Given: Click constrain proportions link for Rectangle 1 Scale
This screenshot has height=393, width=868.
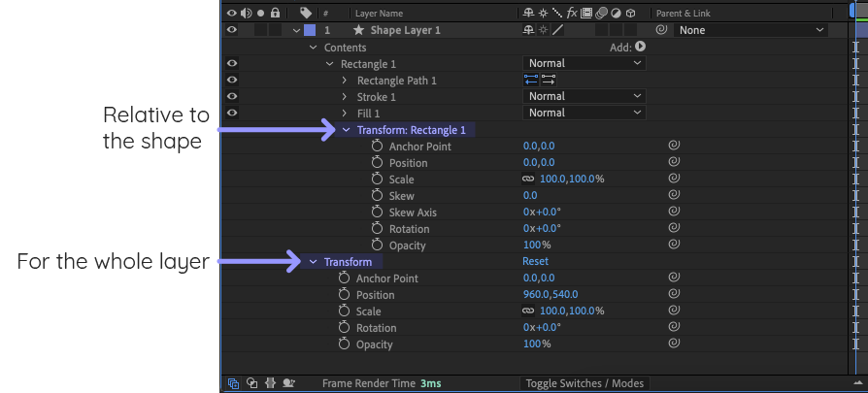Looking at the screenshot, I should click(528, 180).
